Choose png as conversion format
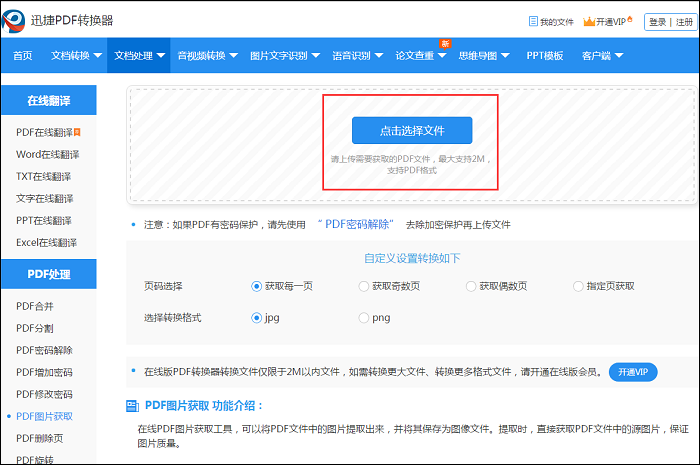 click(364, 318)
